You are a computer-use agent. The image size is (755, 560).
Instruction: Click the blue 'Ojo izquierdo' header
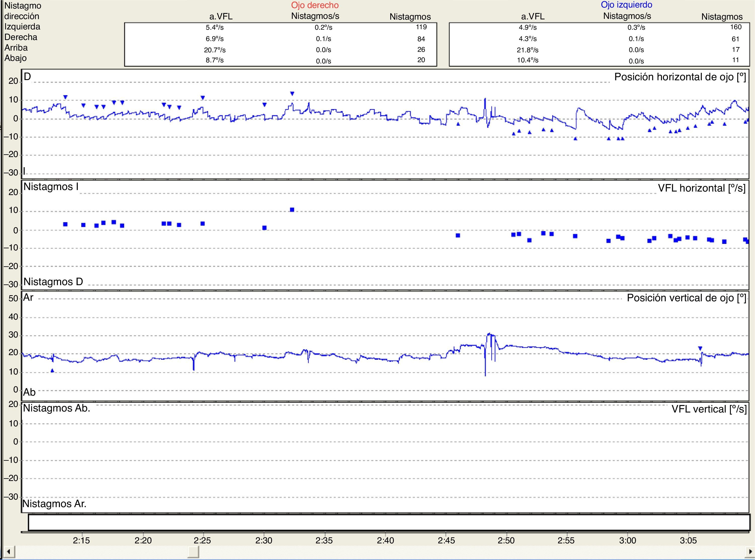(627, 5)
